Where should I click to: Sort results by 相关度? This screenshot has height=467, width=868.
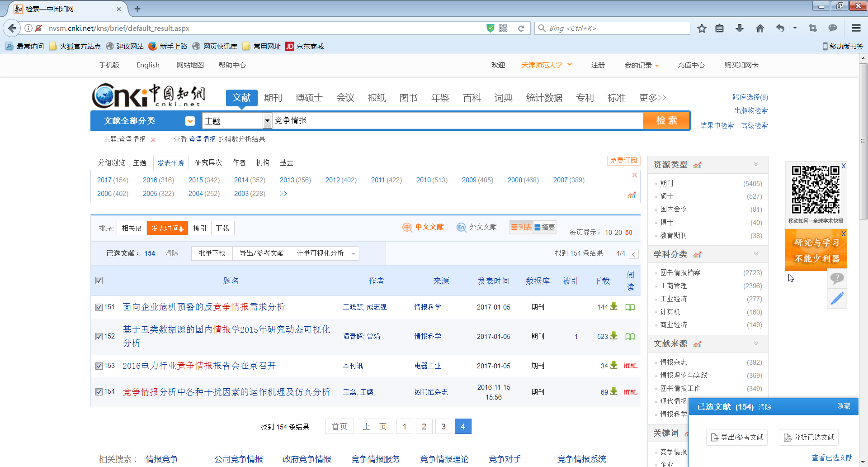(x=132, y=228)
